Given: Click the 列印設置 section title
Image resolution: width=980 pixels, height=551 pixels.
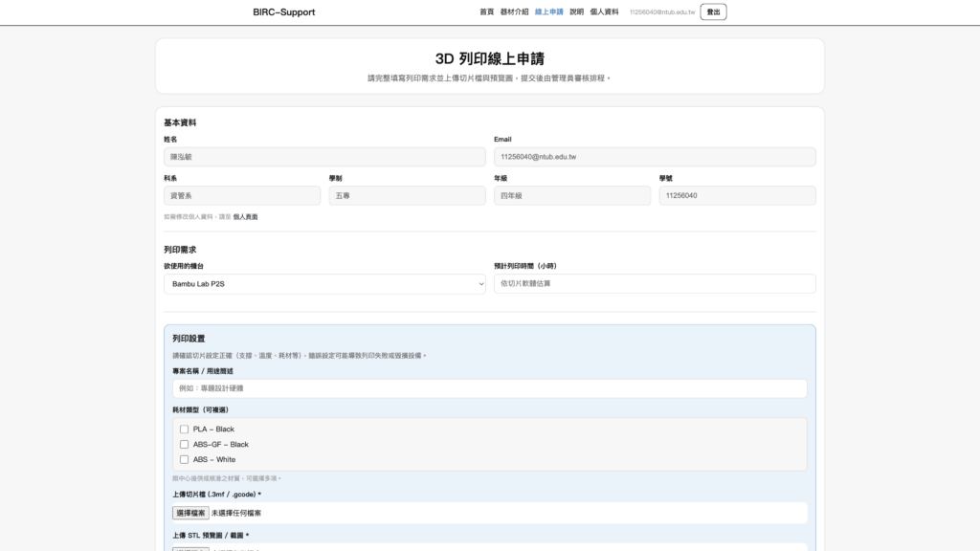Looking at the screenshot, I should pos(189,338).
